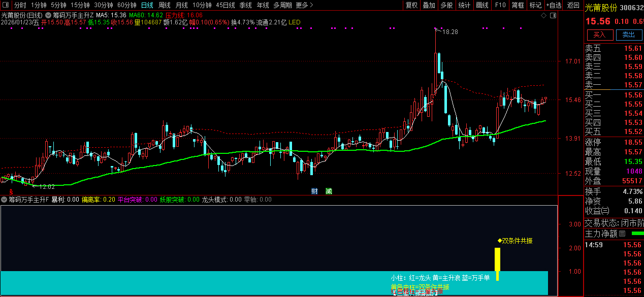Switch to 分时 intraday chart

20,5
